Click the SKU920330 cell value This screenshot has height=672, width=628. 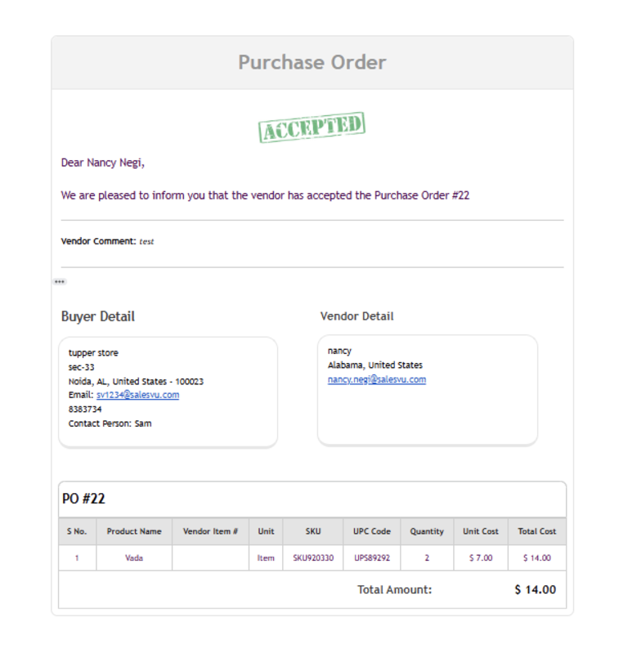click(x=313, y=558)
